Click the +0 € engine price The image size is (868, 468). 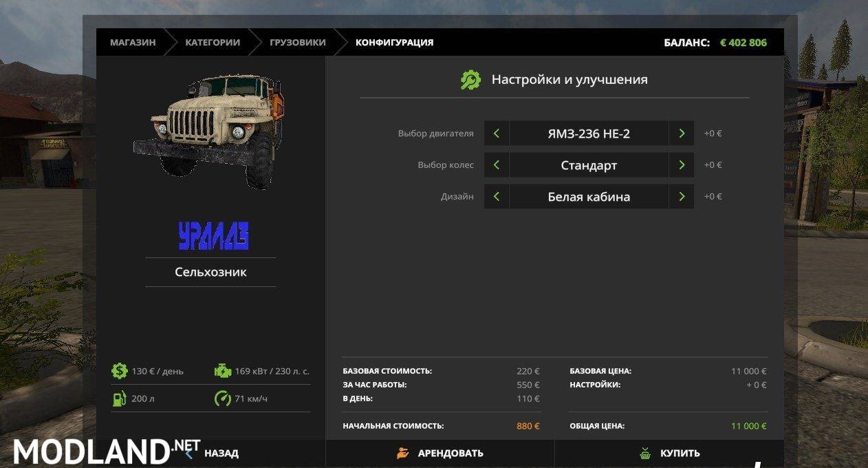tap(713, 134)
